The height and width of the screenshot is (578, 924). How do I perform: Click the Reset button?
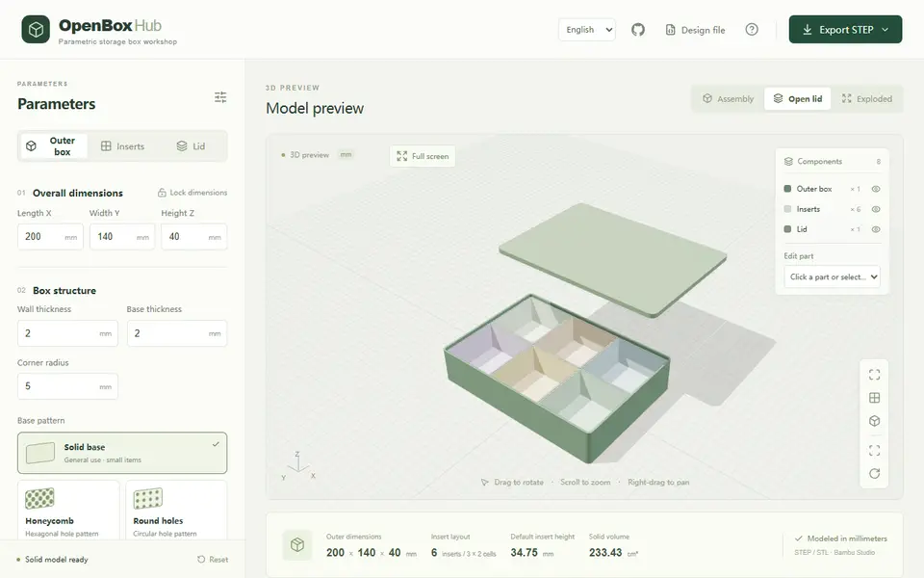coord(213,559)
